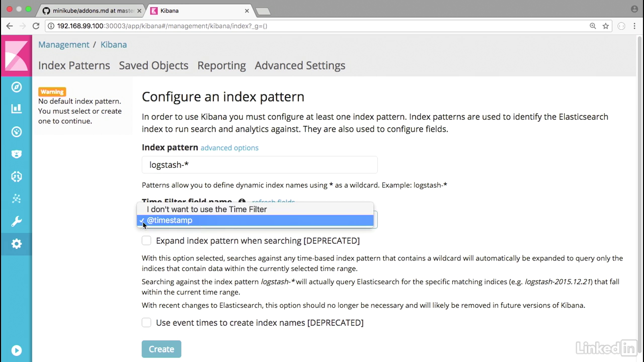This screenshot has height=362, width=644.
Task: Go back with browser back arrow
Action: 10,26
